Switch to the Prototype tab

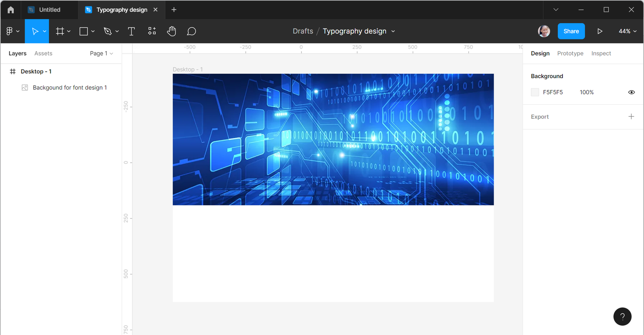pyautogui.click(x=570, y=54)
